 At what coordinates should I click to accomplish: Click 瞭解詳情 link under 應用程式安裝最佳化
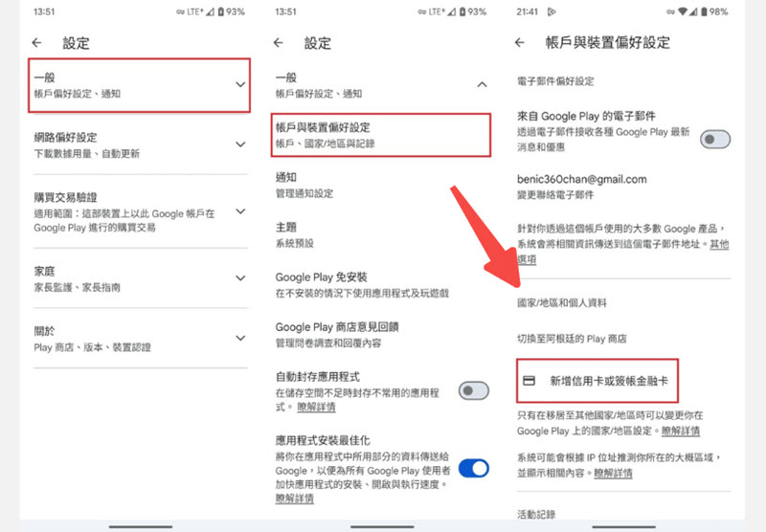tap(295, 499)
